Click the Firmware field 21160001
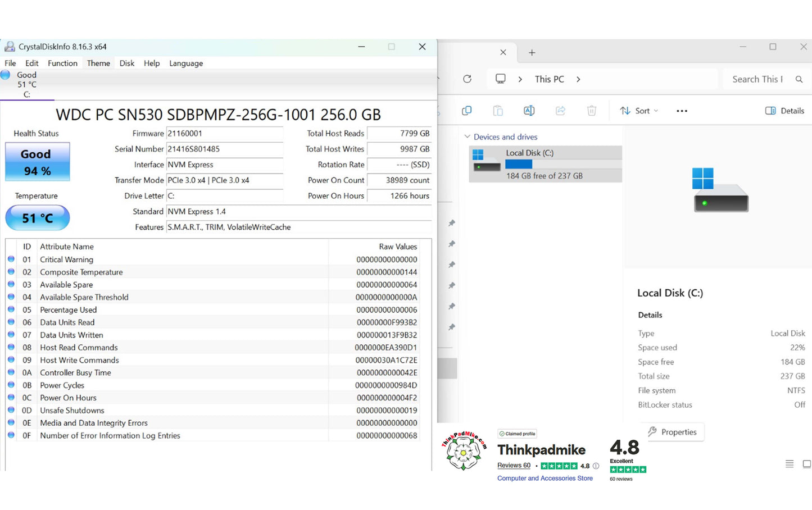 tap(225, 133)
